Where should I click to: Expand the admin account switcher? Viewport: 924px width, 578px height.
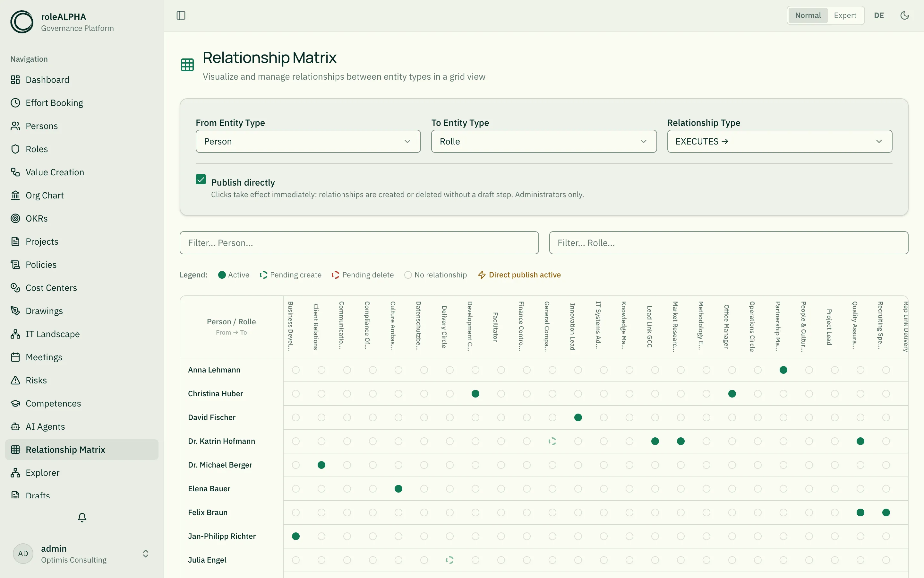[x=145, y=554]
